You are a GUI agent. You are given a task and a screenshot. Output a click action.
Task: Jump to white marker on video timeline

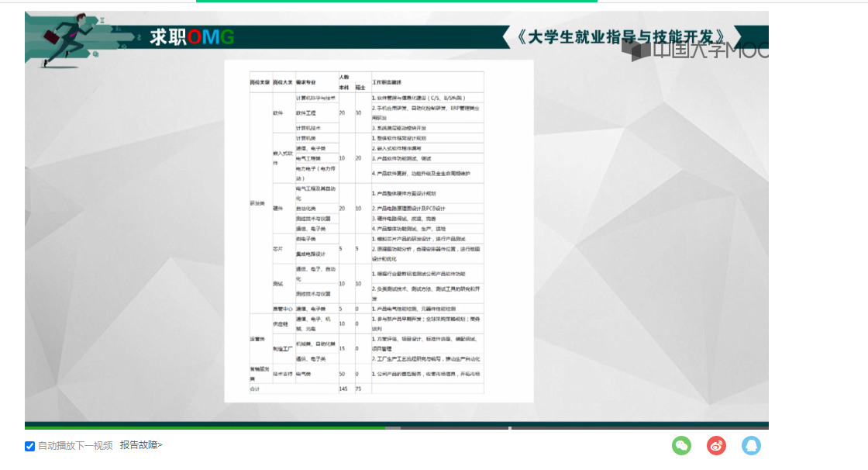tap(509, 427)
